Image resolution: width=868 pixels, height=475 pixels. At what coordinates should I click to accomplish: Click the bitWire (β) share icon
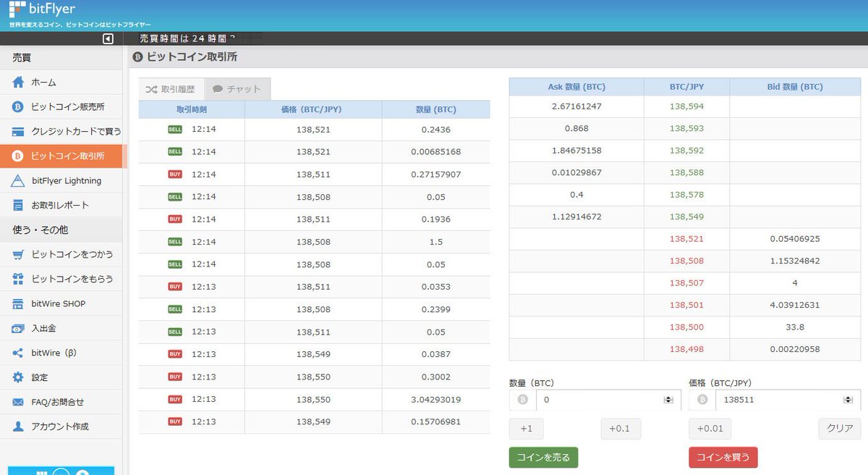point(18,353)
